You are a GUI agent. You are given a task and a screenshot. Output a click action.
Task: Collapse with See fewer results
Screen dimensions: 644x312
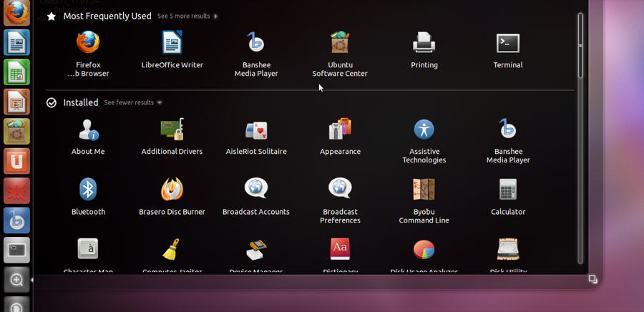(x=132, y=102)
